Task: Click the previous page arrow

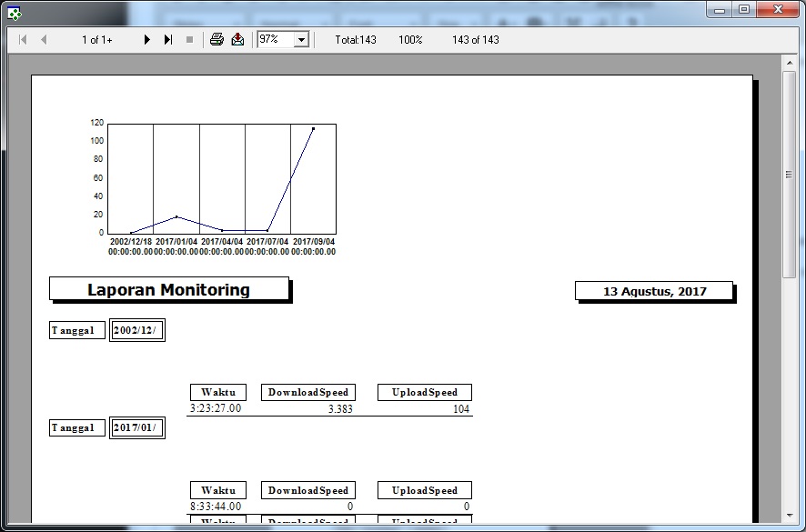Action: 44,40
